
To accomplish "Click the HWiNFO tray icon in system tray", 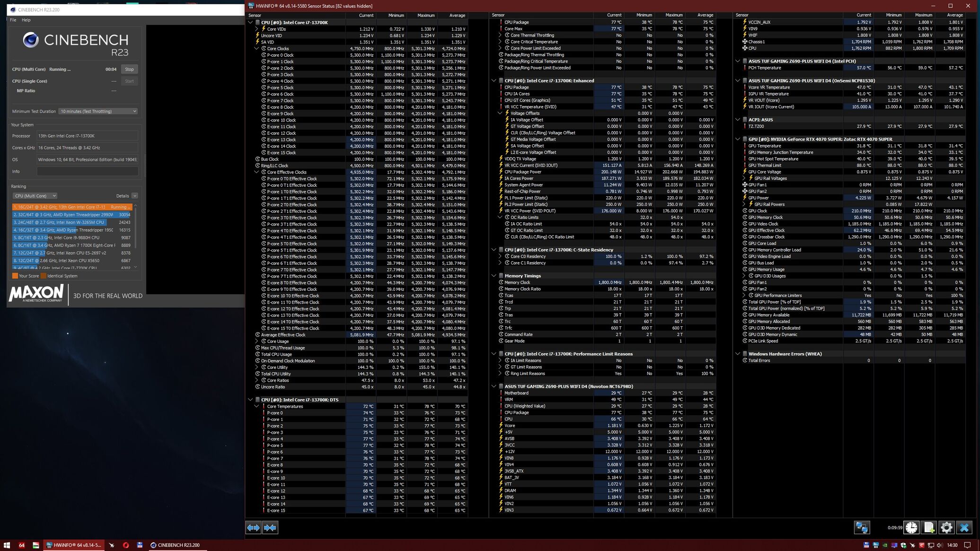I will pos(876,545).
